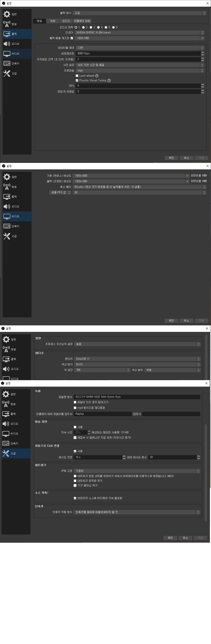
Task: Select 오디오 speaker icon in Output settings window sidebar
Action: [7, 44]
